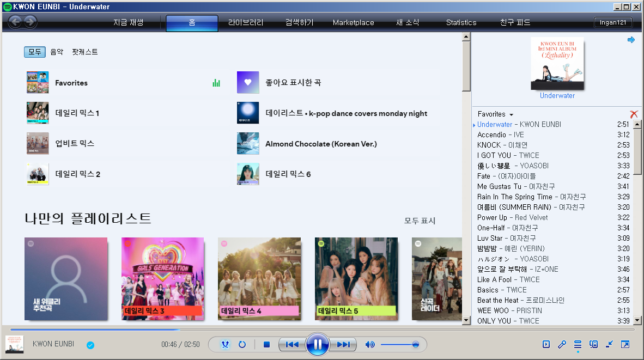Open the lyrics microphone icon
Image resolution: width=644 pixels, height=360 pixels.
[x=562, y=344]
